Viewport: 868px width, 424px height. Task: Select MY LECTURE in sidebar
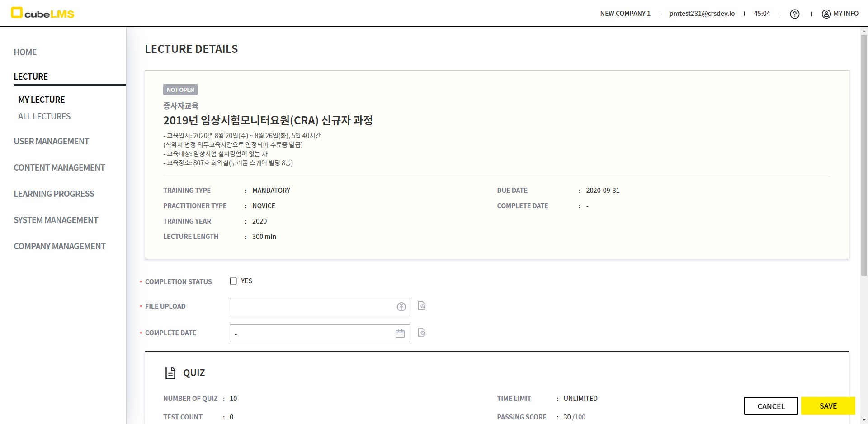point(42,100)
